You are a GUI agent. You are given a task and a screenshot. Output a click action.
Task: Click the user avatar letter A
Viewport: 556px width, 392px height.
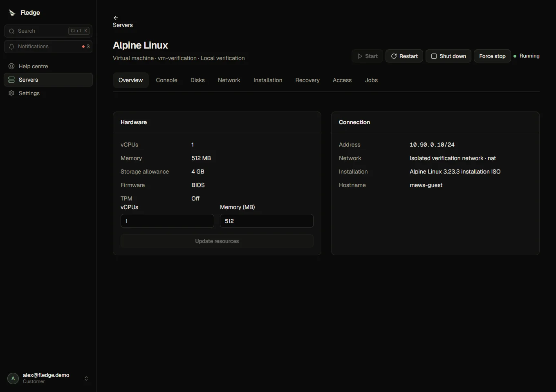(x=13, y=379)
